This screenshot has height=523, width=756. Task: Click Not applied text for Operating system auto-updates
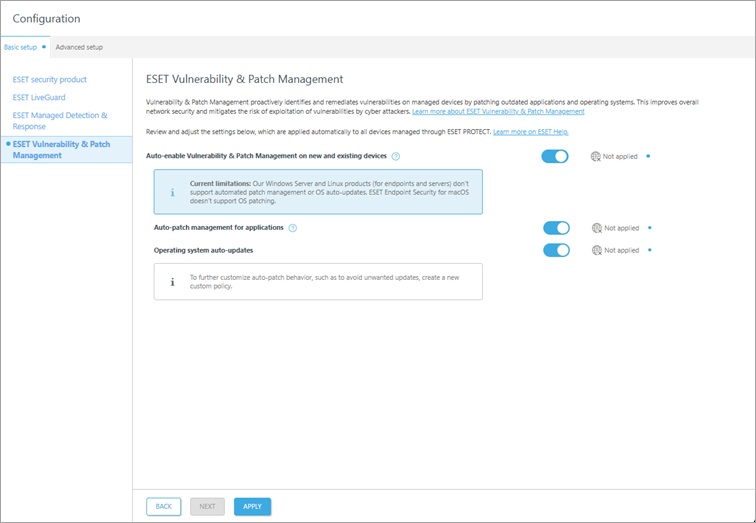point(621,250)
